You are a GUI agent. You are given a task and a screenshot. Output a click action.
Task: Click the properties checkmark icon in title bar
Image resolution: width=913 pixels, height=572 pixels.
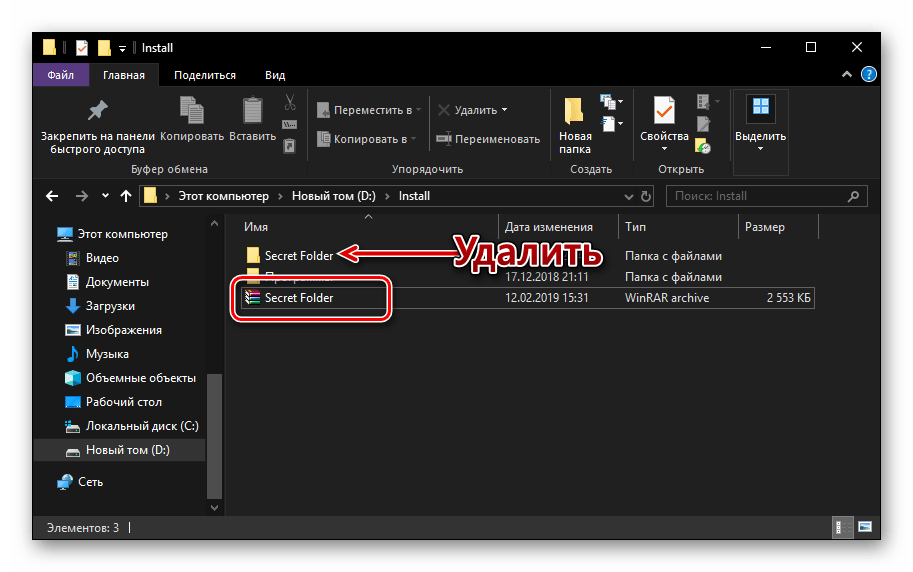[x=82, y=48]
